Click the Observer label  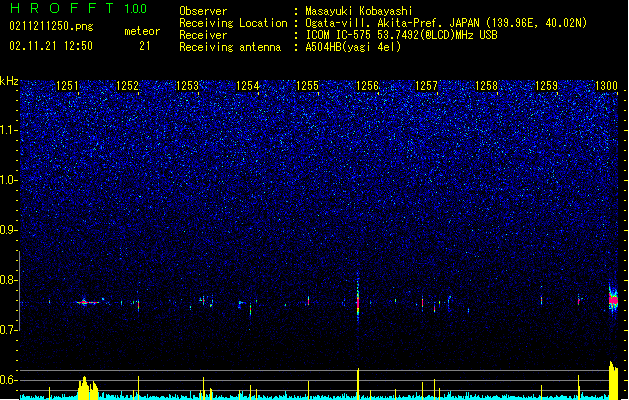(x=203, y=11)
